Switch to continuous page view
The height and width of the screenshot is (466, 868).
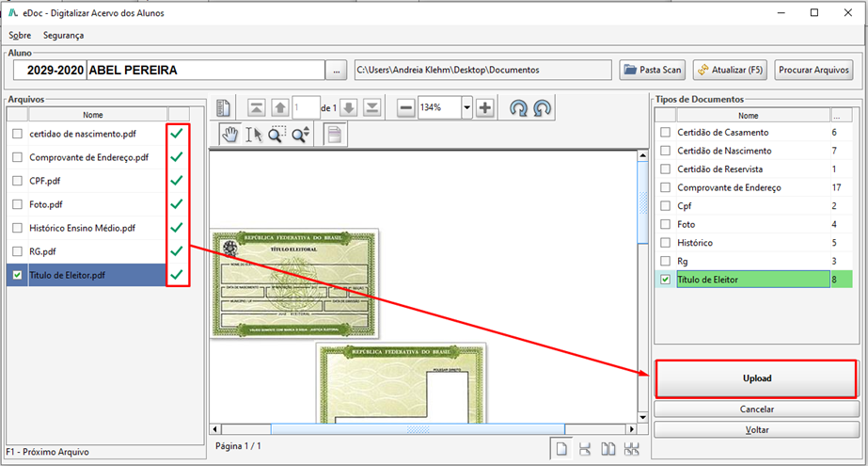[x=585, y=449]
